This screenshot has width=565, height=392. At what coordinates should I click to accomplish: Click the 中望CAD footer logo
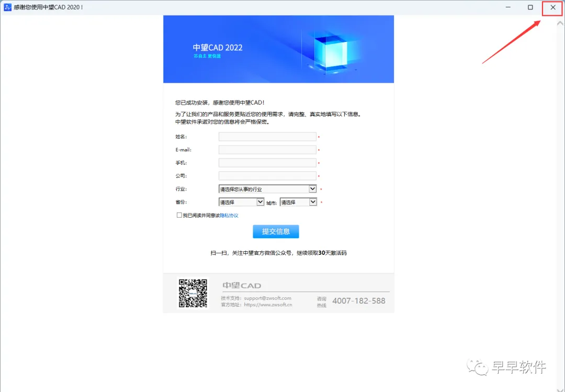242,286
